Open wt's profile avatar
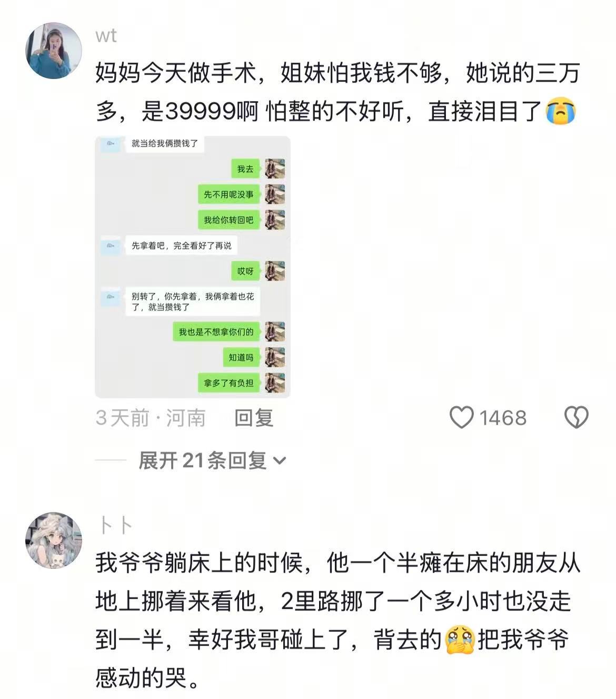Viewport: 616px width, 699px height. [54, 51]
